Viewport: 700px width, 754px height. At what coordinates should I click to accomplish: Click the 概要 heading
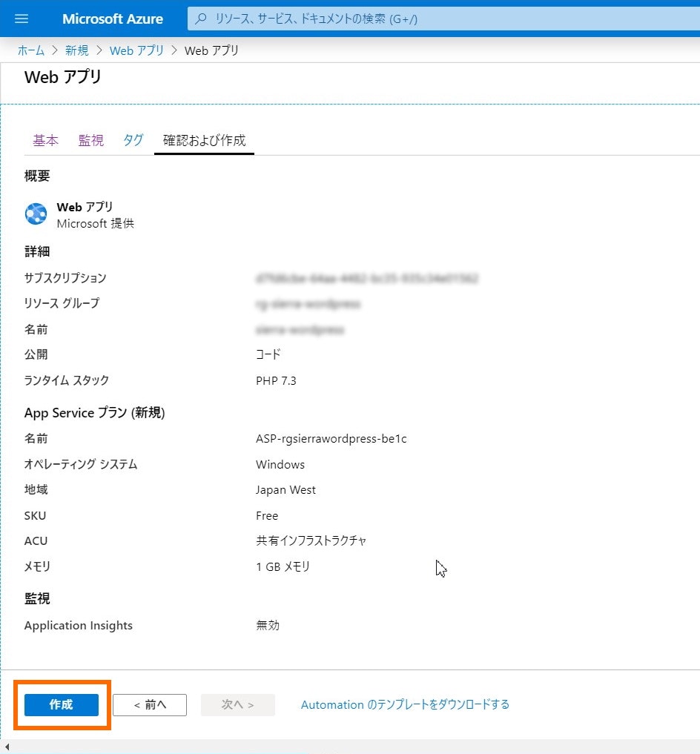[x=37, y=176]
